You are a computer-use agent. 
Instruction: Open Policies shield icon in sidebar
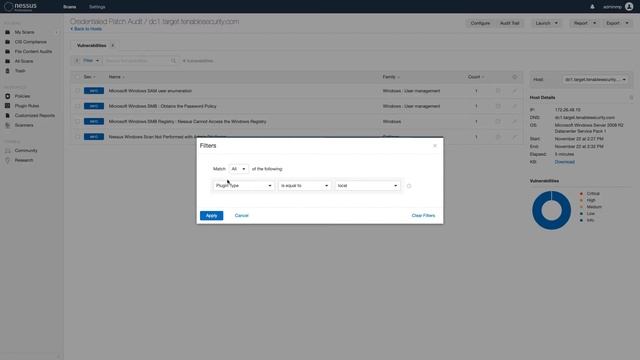[x=7, y=96]
